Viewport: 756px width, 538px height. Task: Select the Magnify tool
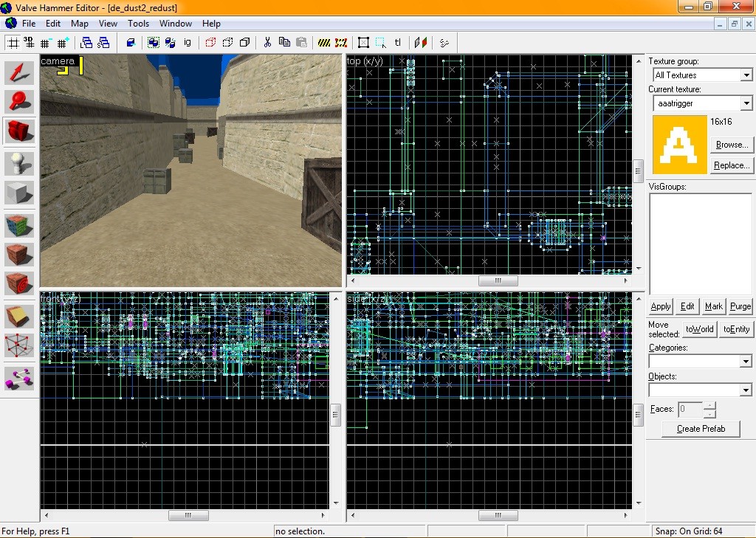coord(20,102)
